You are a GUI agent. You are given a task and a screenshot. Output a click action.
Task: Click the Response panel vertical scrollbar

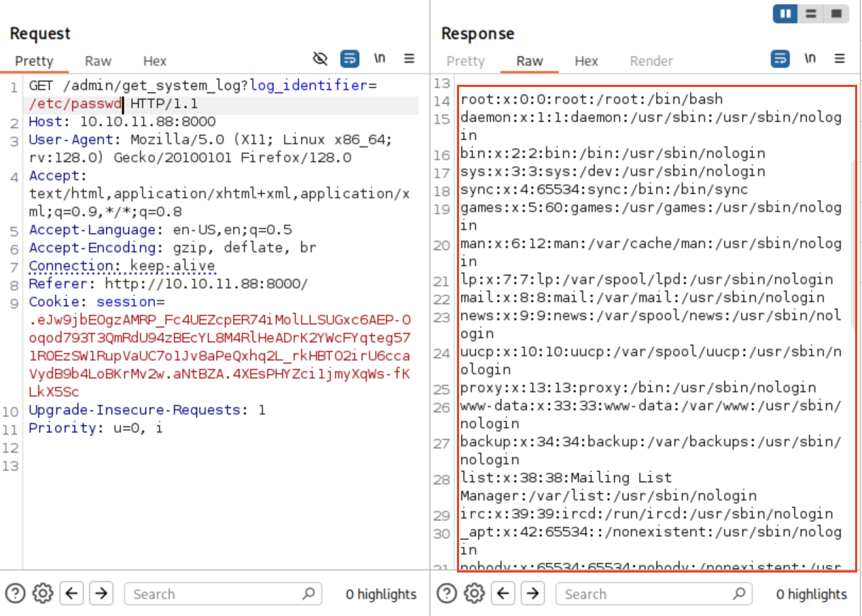[853, 244]
